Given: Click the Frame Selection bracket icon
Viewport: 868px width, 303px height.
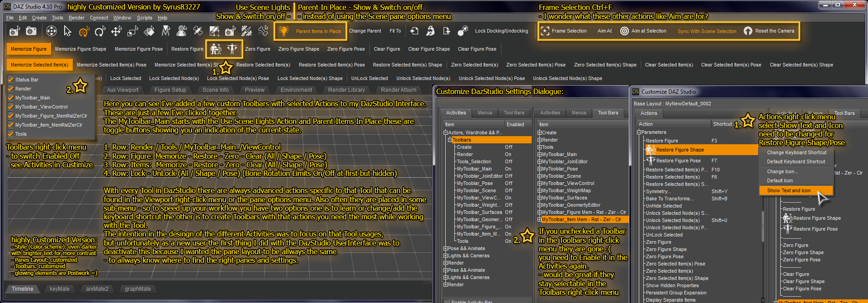Looking at the screenshot, I should pyautogui.click(x=545, y=31).
